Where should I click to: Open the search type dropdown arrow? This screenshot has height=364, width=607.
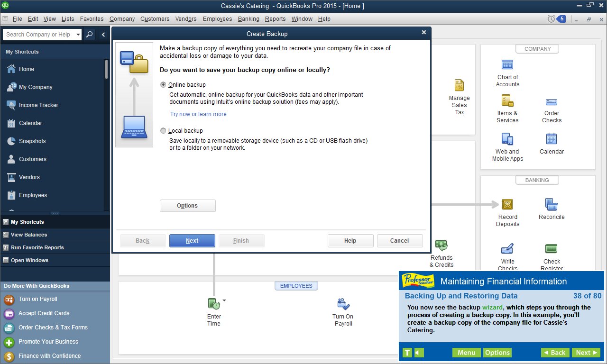(77, 34)
